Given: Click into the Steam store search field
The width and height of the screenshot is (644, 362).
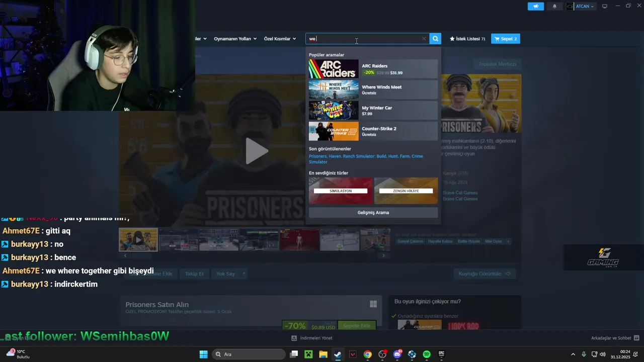Looking at the screenshot, I should pyautogui.click(x=367, y=39).
